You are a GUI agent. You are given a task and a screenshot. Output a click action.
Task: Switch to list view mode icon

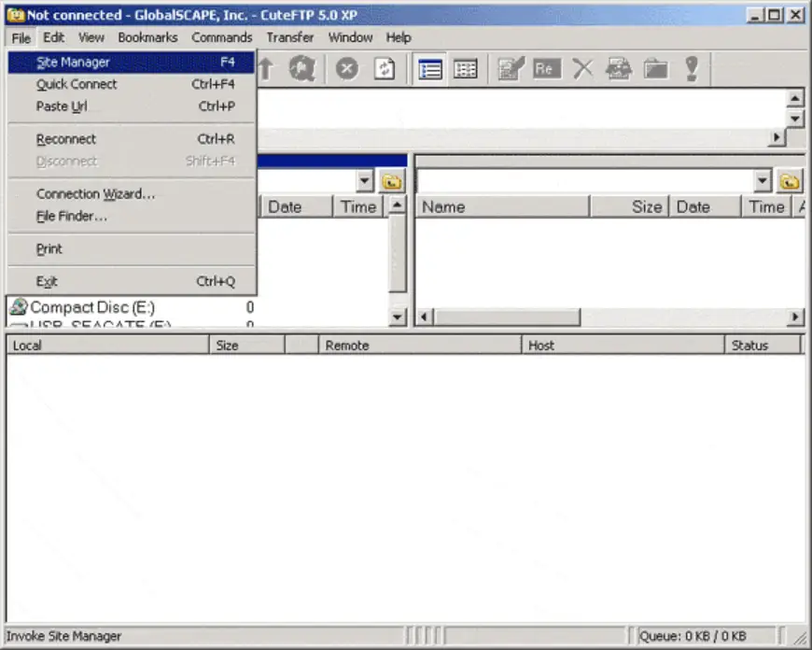point(430,69)
